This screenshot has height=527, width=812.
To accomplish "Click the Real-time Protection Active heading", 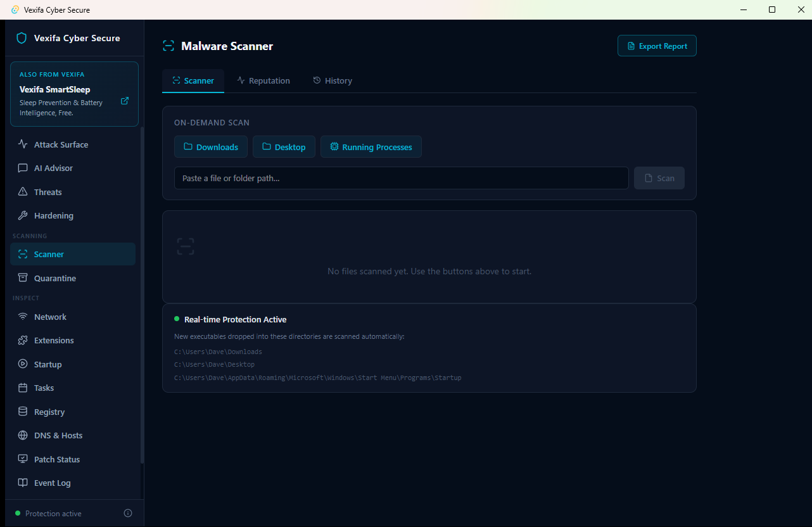I will click(x=235, y=319).
